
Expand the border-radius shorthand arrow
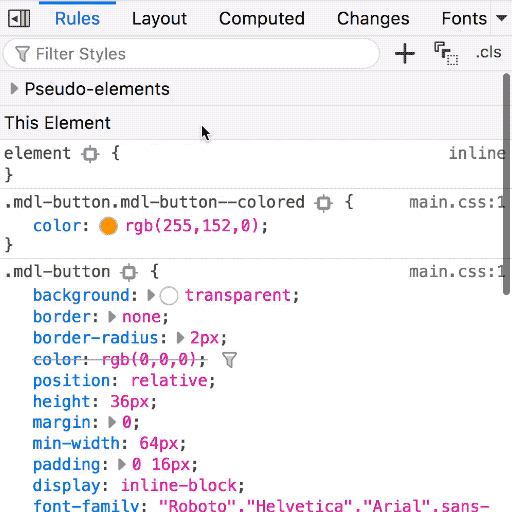[180, 338]
